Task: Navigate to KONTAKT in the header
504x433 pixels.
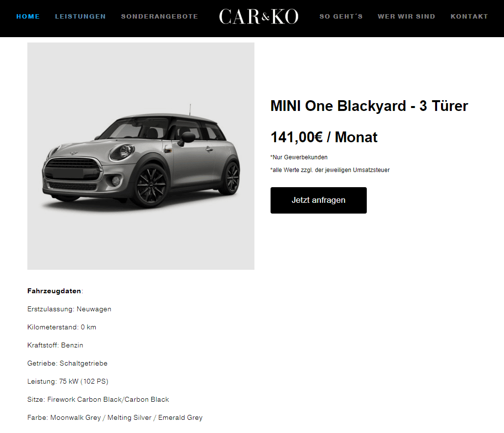Action: 469,17
